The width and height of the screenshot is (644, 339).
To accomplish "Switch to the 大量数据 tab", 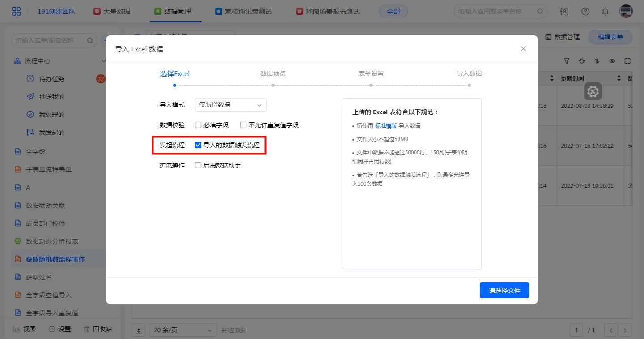I will (x=112, y=12).
